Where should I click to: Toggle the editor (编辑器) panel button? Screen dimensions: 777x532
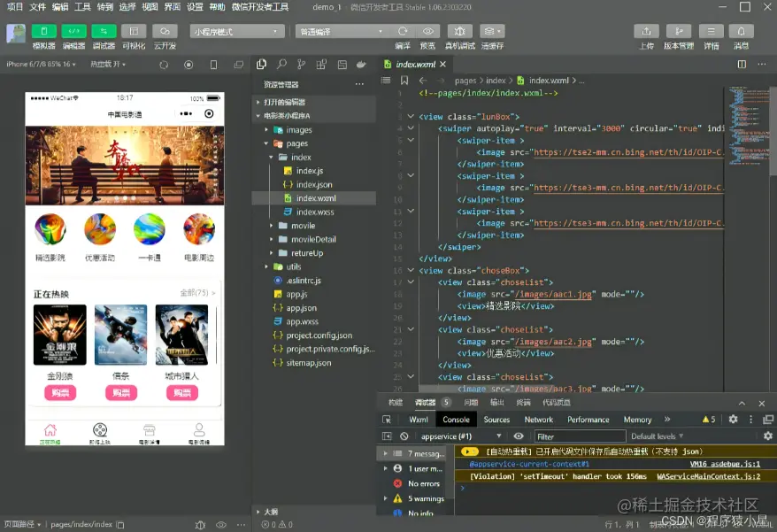pyautogui.click(x=73, y=31)
